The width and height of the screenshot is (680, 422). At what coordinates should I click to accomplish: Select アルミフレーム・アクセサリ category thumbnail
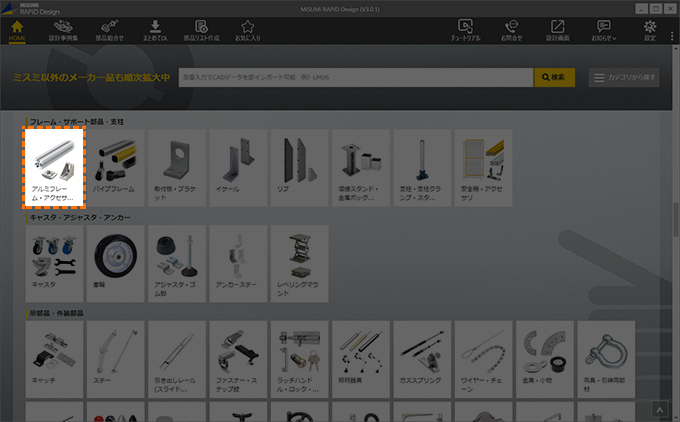pos(54,167)
